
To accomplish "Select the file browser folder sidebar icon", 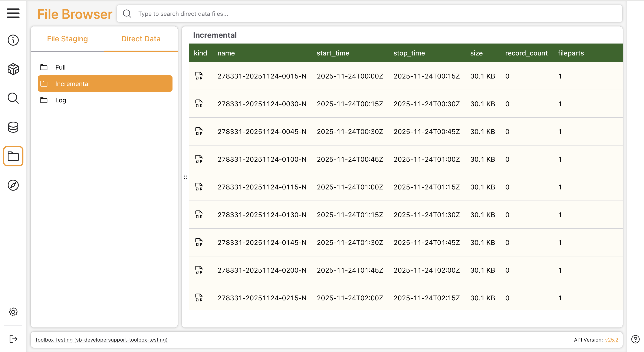I will tap(13, 156).
